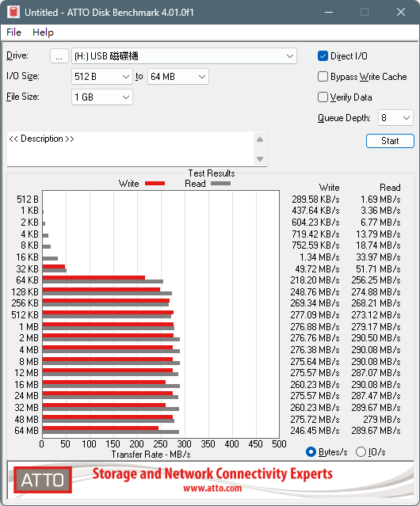Image resolution: width=420 pixels, height=506 pixels.
Task: Click the description scroll down arrow
Action: click(x=260, y=159)
